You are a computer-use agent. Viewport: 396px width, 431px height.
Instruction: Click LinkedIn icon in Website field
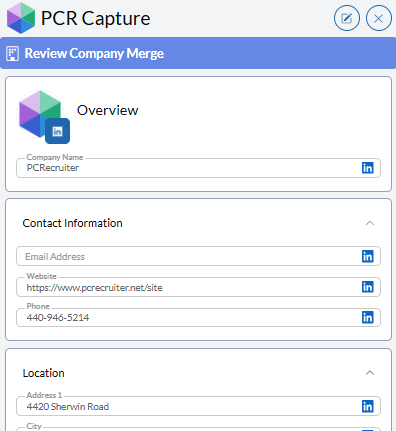click(368, 287)
